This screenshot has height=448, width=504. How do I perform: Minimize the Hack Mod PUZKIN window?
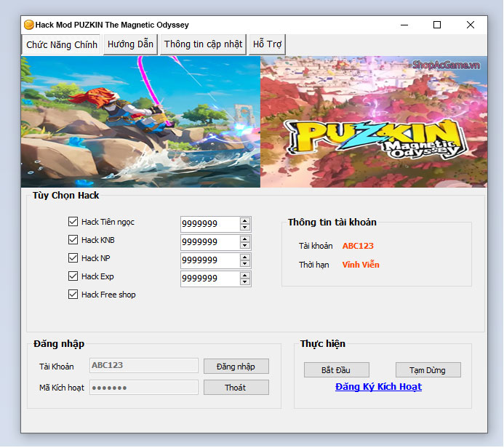tap(404, 25)
